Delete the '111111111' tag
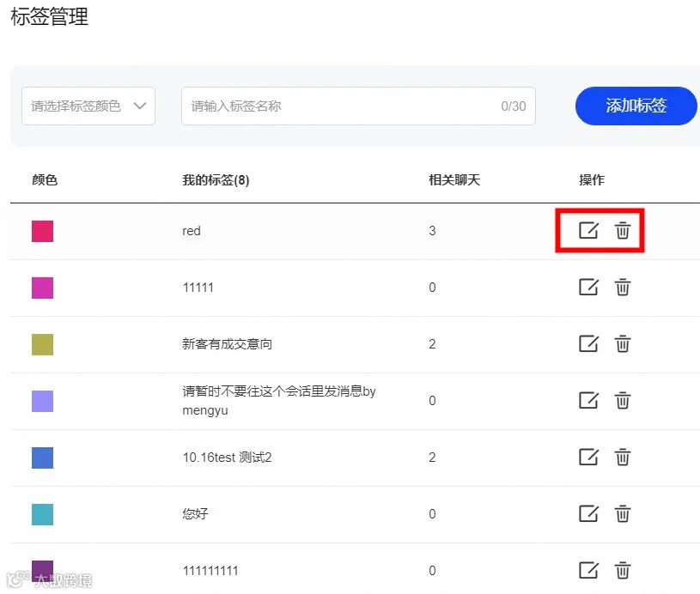The height and width of the screenshot is (594, 700). click(x=623, y=570)
